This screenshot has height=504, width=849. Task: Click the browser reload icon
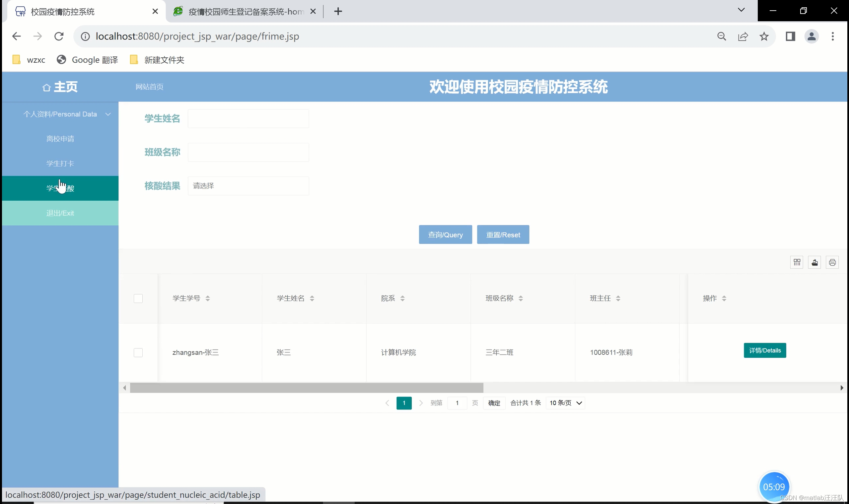59,36
